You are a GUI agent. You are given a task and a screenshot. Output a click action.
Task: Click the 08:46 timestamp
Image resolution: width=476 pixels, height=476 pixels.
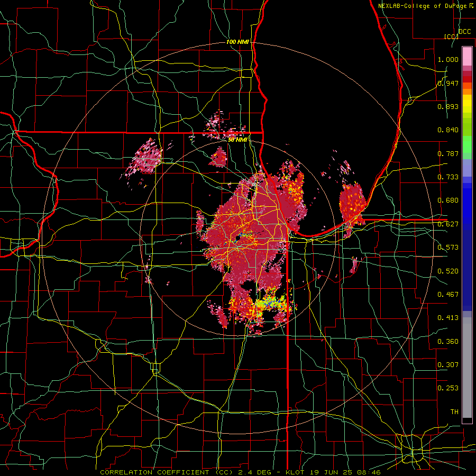[x=368, y=472]
